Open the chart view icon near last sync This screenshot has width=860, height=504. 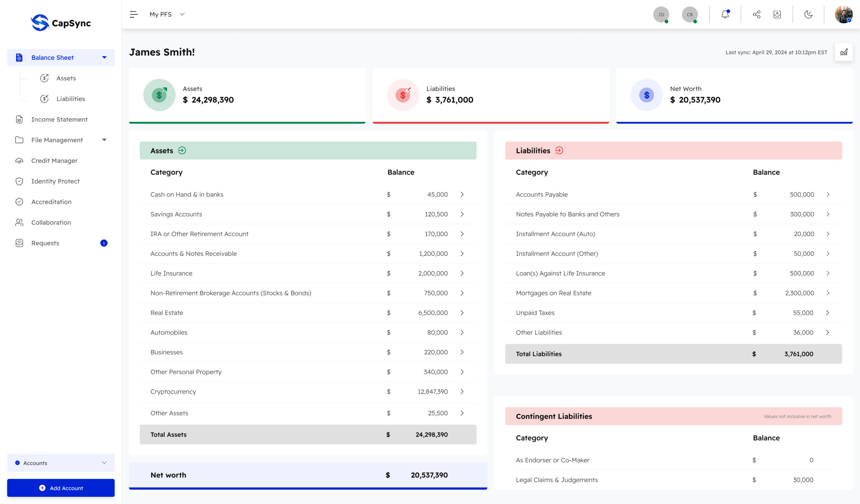(x=844, y=52)
